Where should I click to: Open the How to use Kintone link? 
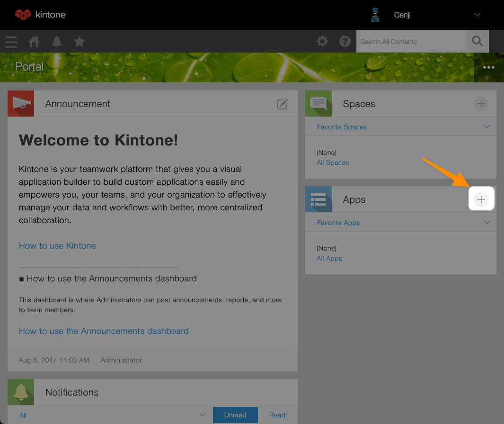pyautogui.click(x=57, y=246)
